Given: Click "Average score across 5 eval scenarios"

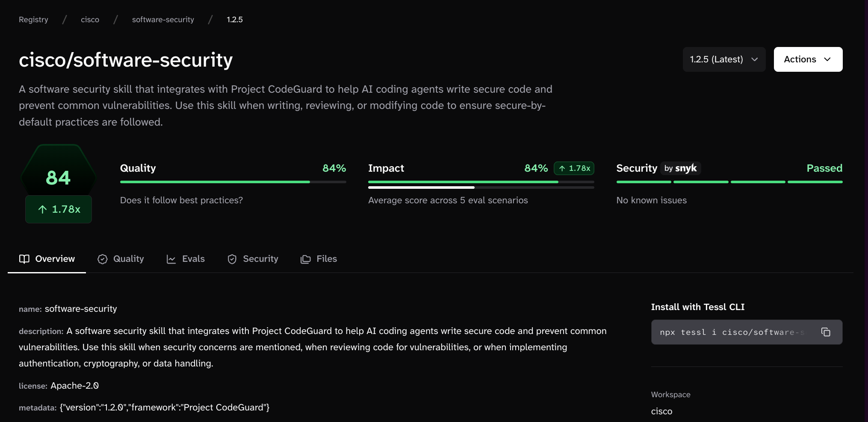Looking at the screenshot, I should [448, 200].
